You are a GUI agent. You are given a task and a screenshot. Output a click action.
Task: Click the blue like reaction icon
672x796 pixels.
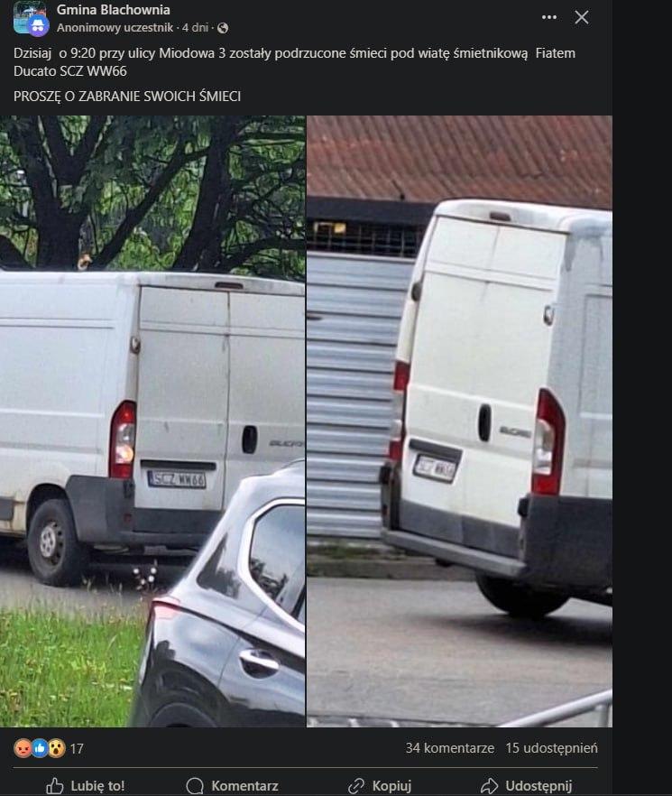coord(40,748)
